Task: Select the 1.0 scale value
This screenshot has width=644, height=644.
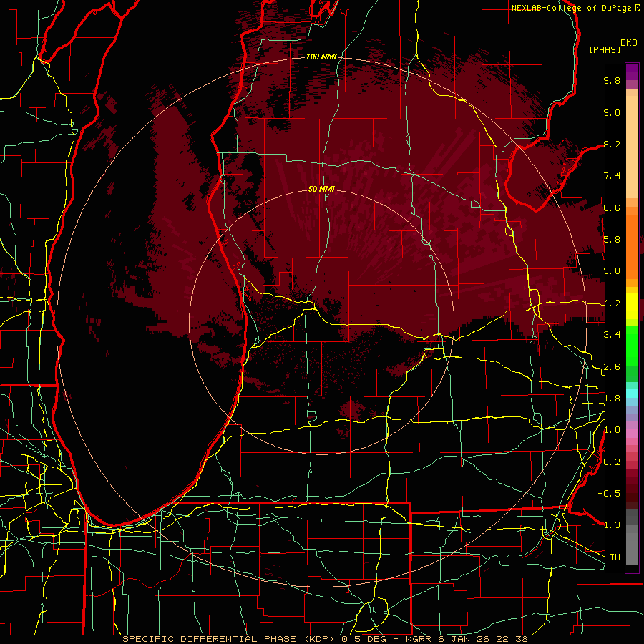Action: click(612, 430)
